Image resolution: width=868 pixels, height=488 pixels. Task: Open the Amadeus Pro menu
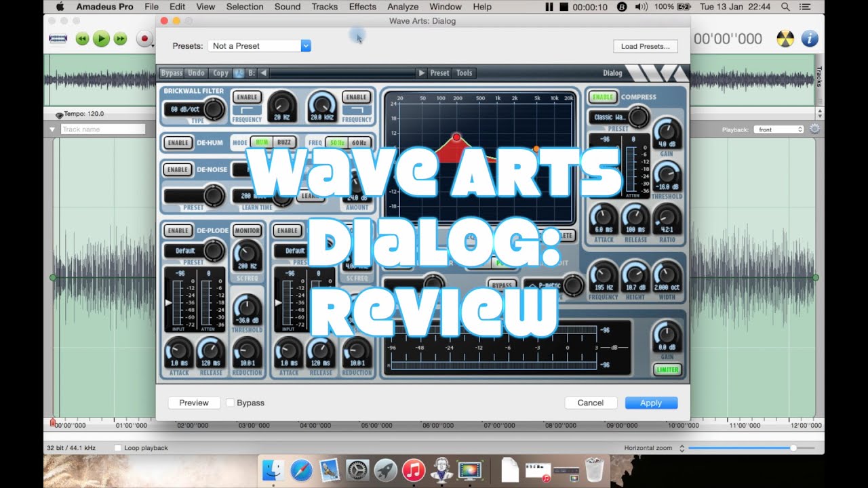[x=104, y=7]
